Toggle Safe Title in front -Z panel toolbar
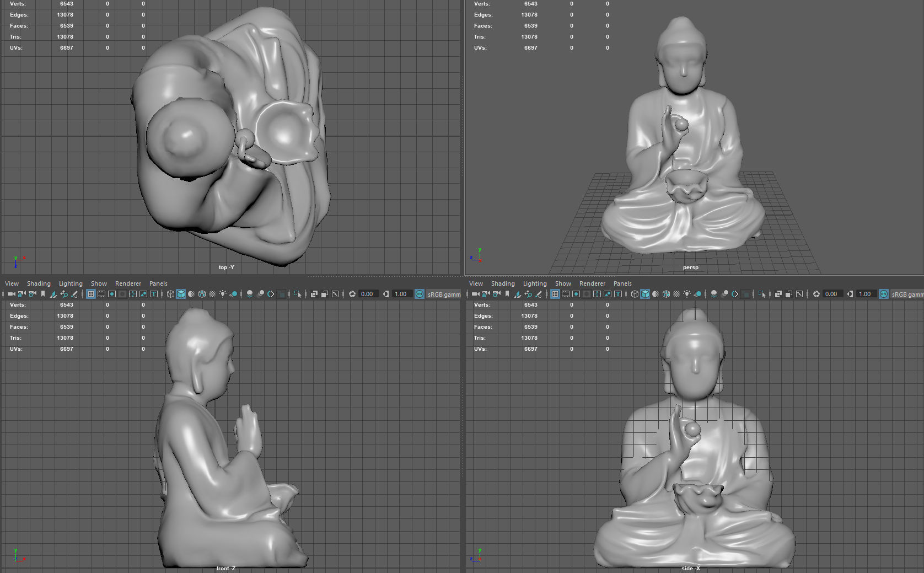This screenshot has width=924, height=573. click(154, 294)
